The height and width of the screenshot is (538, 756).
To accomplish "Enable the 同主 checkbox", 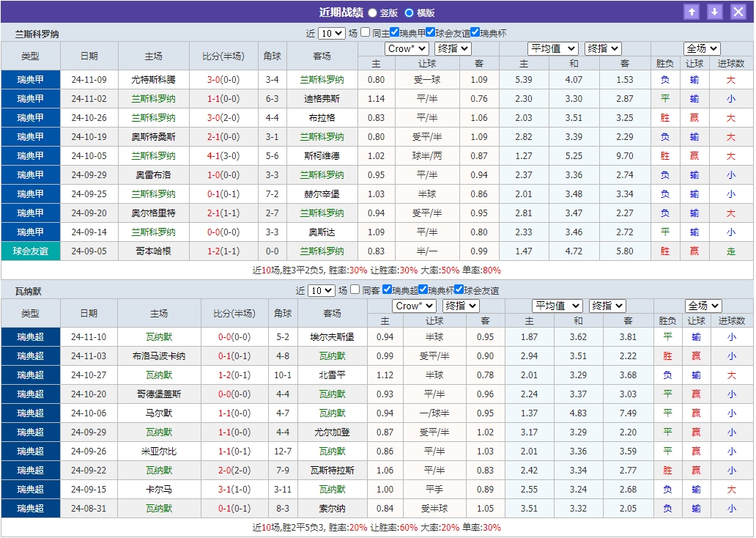I will [x=366, y=32].
